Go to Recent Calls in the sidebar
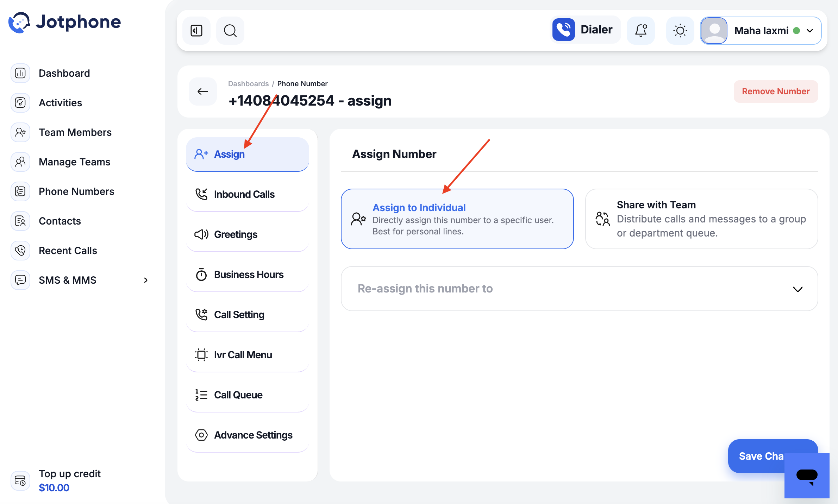Image resolution: width=838 pixels, height=504 pixels. coord(68,251)
